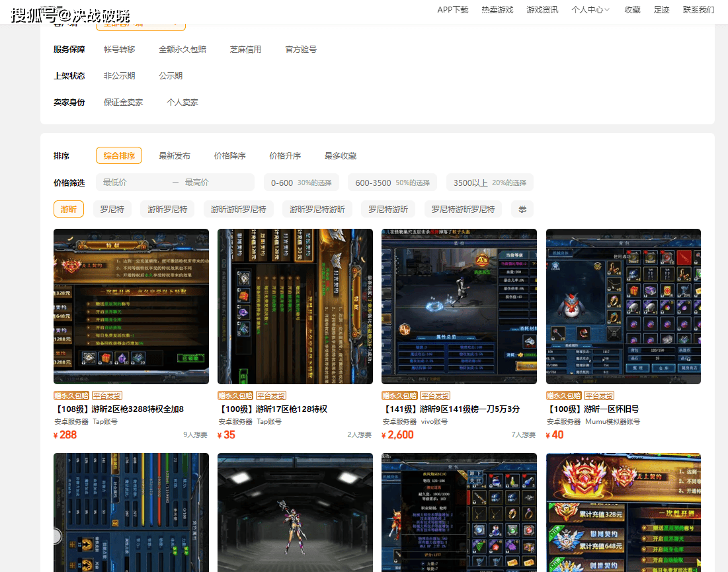Sort listings by 价格降序
This screenshot has height=572, width=728.
pos(229,156)
